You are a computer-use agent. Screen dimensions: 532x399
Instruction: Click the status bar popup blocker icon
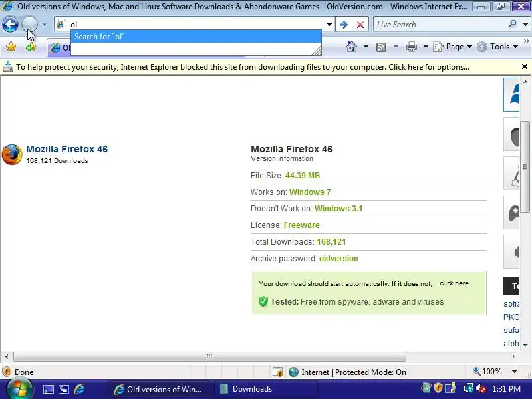click(x=278, y=372)
